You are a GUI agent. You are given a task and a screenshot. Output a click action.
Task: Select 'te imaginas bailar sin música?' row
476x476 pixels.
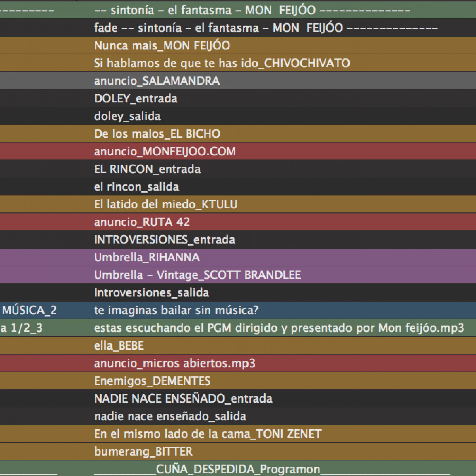[176, 310]
